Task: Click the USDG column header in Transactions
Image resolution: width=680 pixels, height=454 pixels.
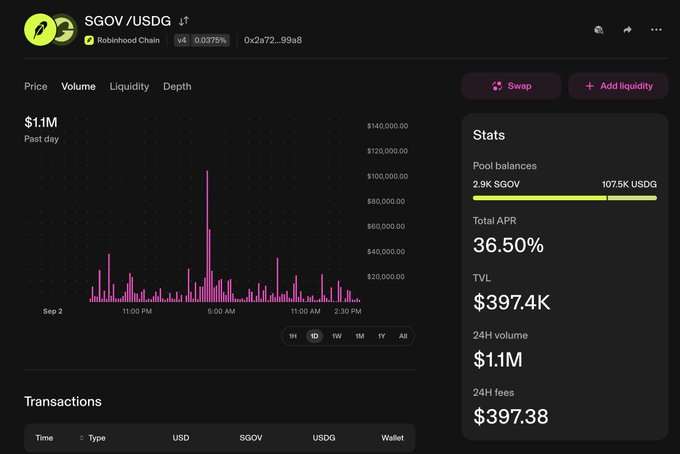Action: [x=324, y=438]
